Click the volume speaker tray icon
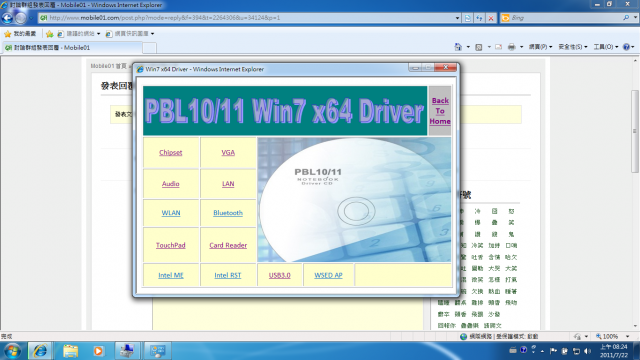 587,351
